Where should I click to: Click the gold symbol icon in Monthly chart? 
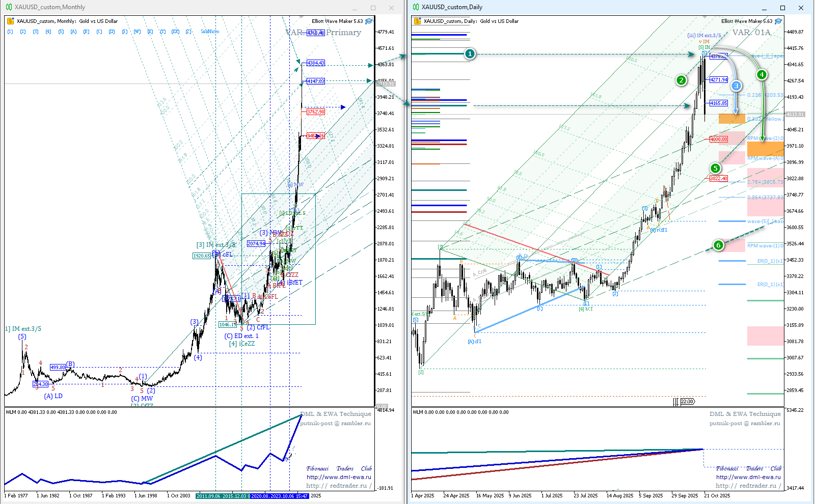coord(10,21)
